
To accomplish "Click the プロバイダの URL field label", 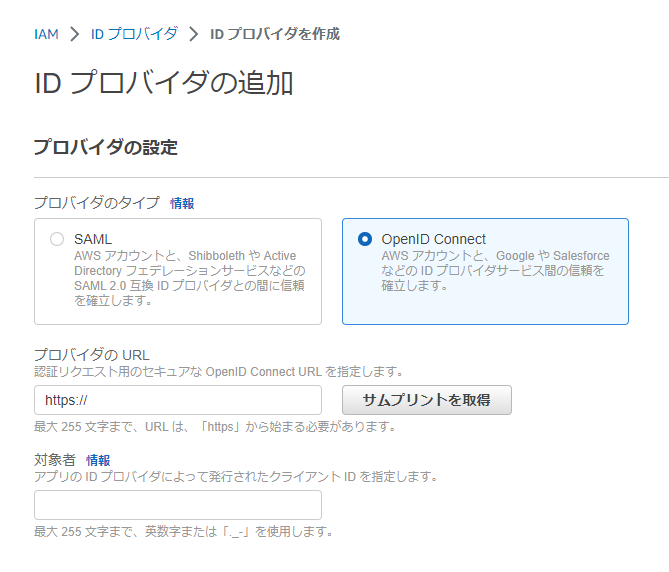I will 92,355.
